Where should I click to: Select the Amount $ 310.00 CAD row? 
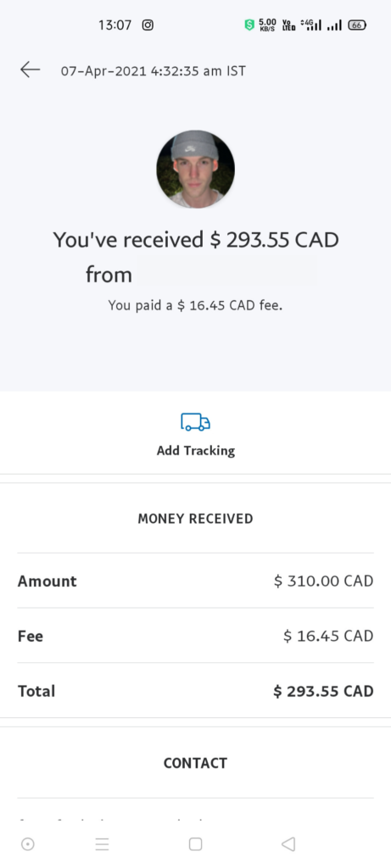tap(195, 581)
